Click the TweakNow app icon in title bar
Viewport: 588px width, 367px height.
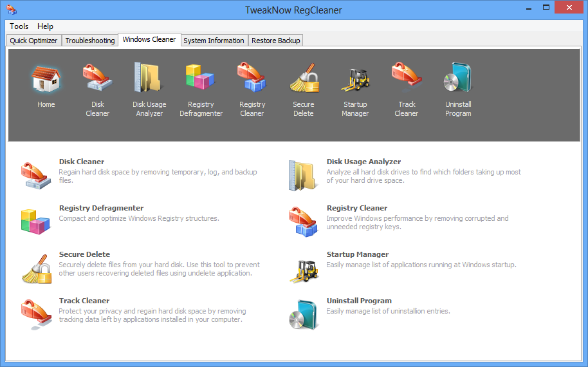pyautogui.click(x=12, y=10)
